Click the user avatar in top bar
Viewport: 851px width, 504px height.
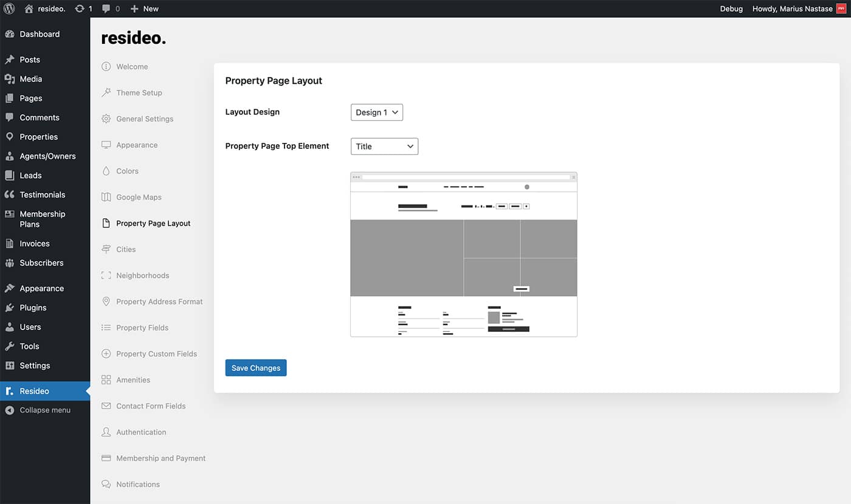tap(841, 9)
